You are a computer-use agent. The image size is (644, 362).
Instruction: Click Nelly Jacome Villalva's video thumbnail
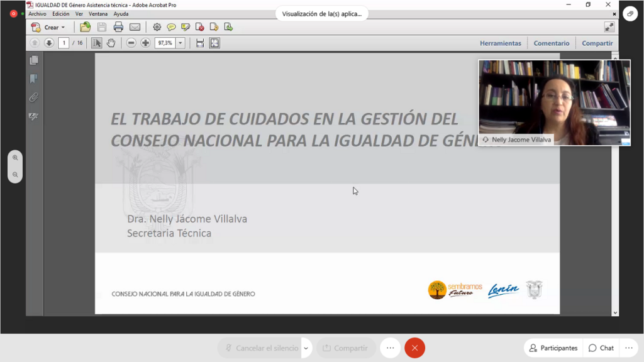(x=555, y=102)
